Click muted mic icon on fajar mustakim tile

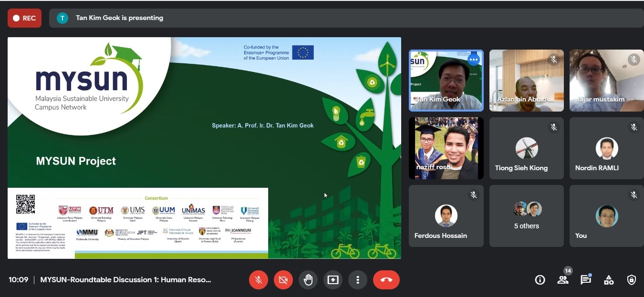pos(634,60)
